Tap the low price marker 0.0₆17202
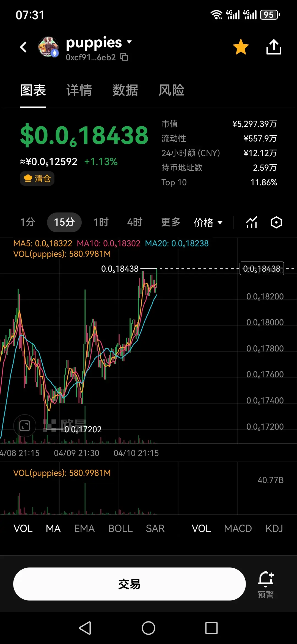This screenshot has height=644, width=297. [x=83, y=429]
